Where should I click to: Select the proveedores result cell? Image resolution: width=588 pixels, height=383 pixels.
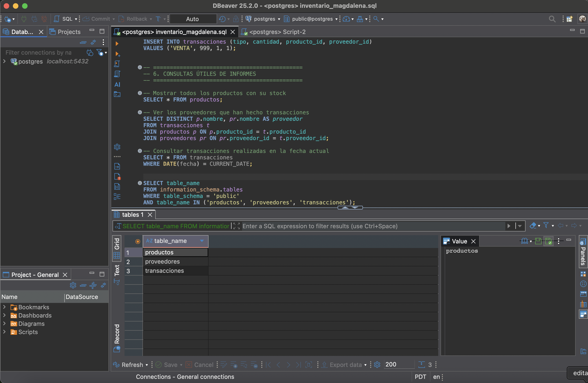point(175,262)
